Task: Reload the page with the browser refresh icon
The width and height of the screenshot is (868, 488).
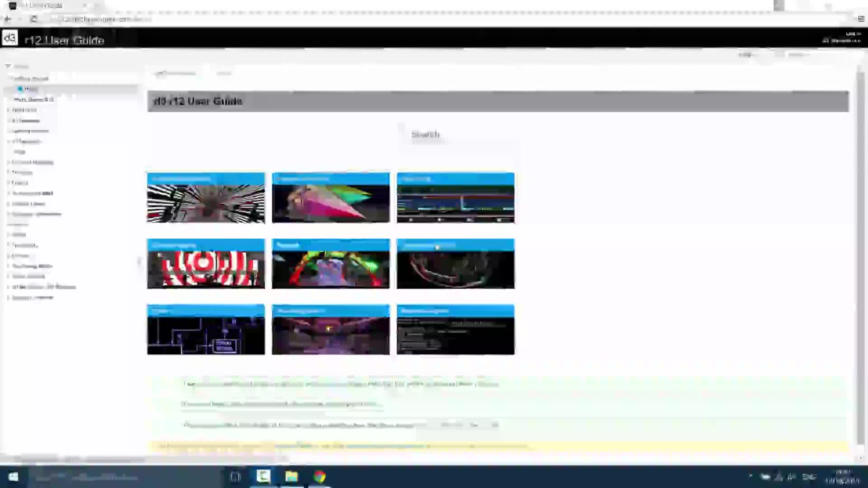Action: 34,19
